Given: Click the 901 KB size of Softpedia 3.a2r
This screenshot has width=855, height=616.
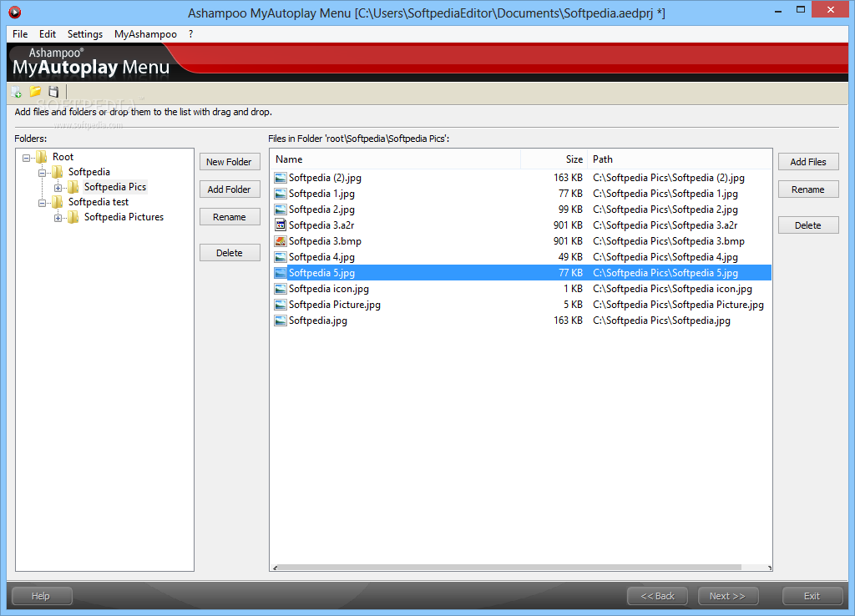Looking at the screenshot, I should coord(568,225).
